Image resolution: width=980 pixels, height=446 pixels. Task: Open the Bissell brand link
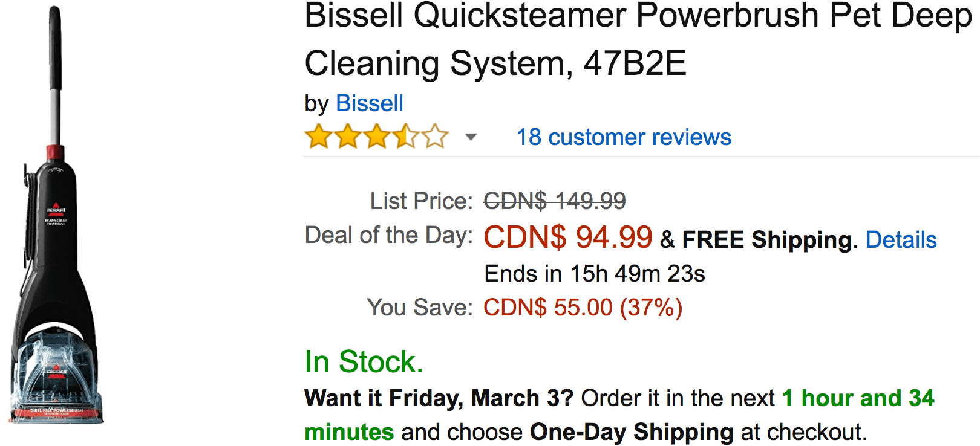369,103
